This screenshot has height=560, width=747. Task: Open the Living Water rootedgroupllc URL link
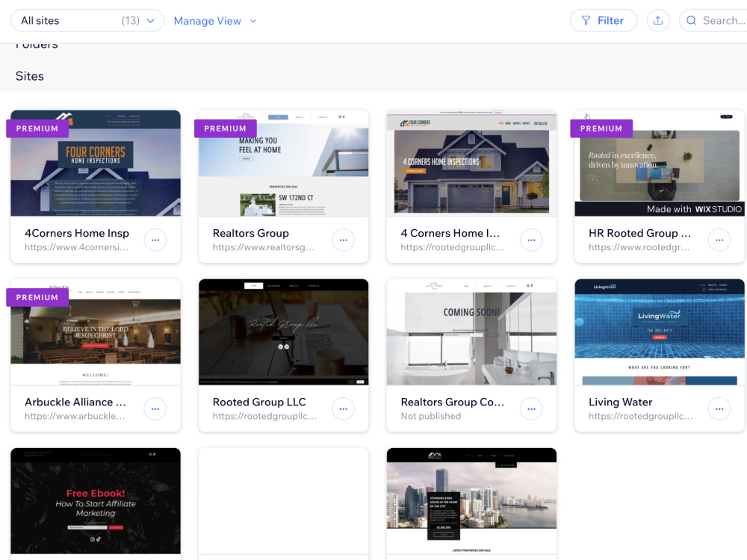click(641, 416)
